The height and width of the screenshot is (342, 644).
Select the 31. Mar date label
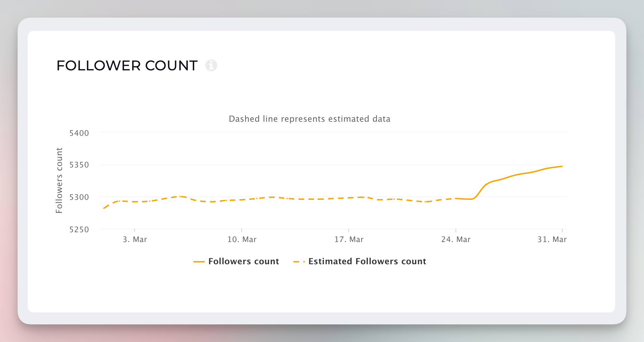pos(552,240)
